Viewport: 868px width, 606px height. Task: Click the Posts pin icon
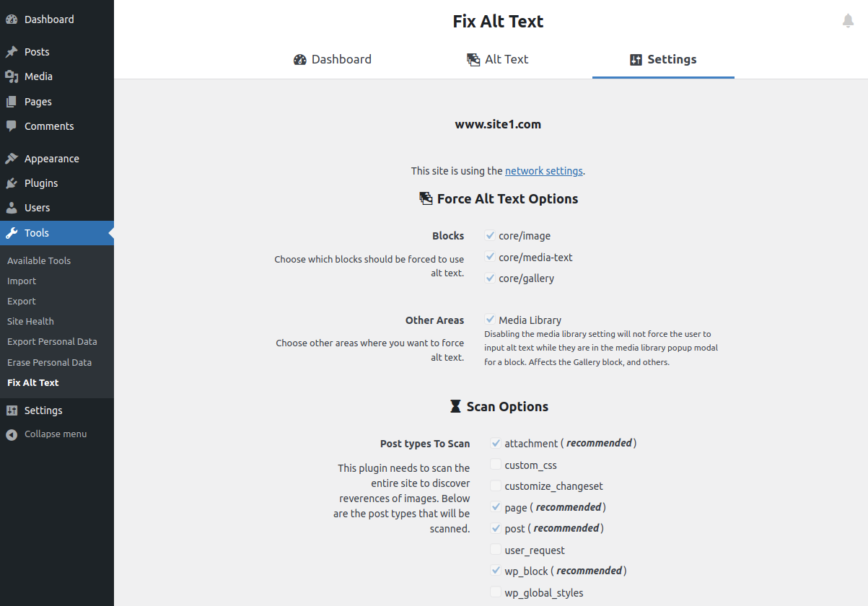click(x=12, y=52)
